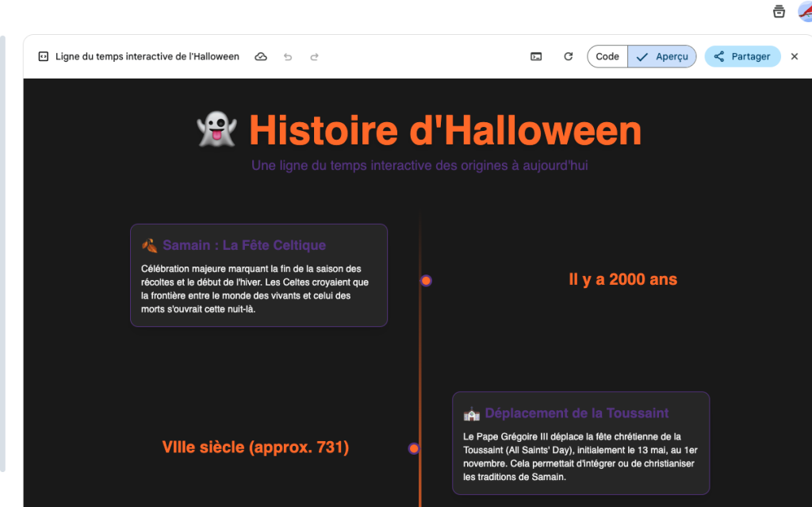Click the "Histoire d'Halloween" main heading
The image size is (812, 507).
coord(445,130)
